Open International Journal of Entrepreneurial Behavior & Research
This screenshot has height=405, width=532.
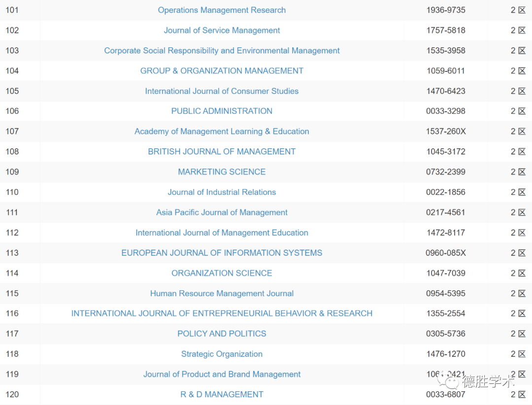tap(222, 313)
